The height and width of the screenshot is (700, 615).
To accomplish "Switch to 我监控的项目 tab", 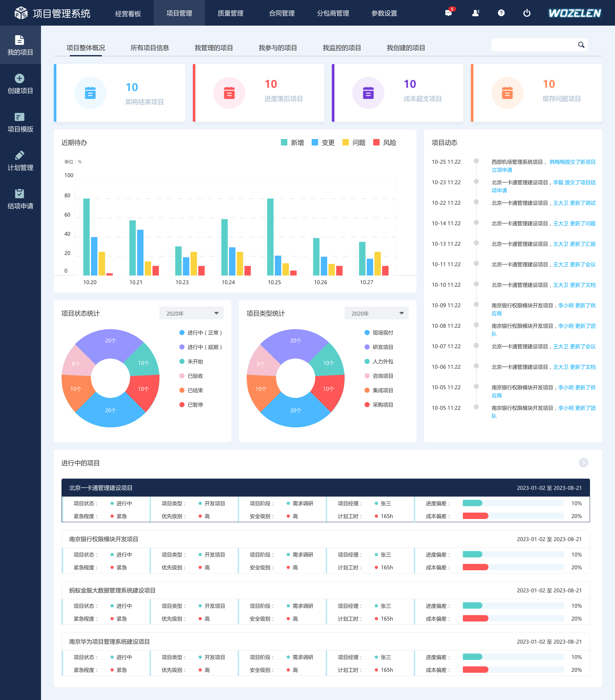I will tap(342, 48).
